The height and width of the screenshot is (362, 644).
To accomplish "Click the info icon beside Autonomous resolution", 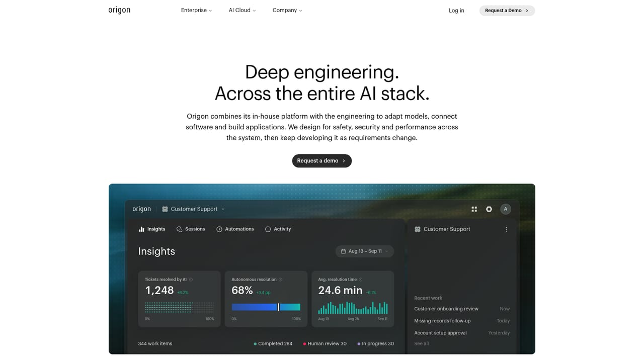I will pyautogui.click(x=280, y=280).
